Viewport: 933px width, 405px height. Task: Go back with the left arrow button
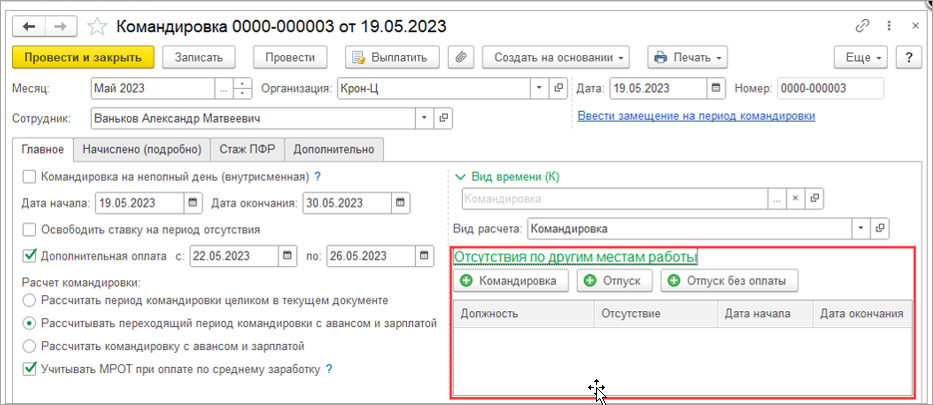[29, 27]
